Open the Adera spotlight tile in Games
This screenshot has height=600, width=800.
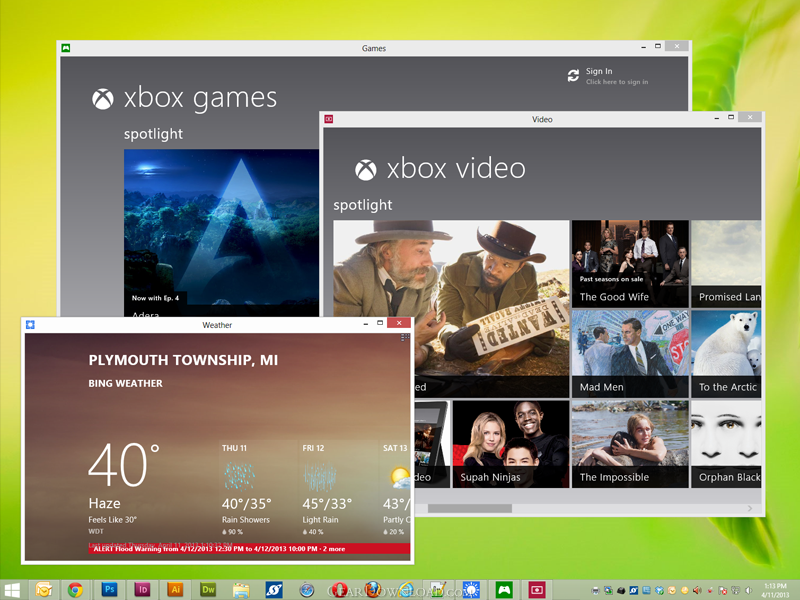tap(221, 233)
